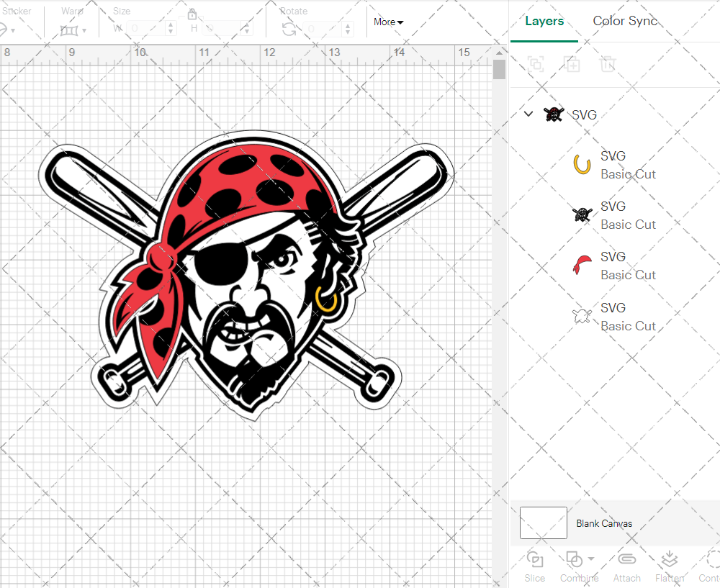720x588 pixels.
Task: Click the Rotate icon
Action: coord(289,30)
